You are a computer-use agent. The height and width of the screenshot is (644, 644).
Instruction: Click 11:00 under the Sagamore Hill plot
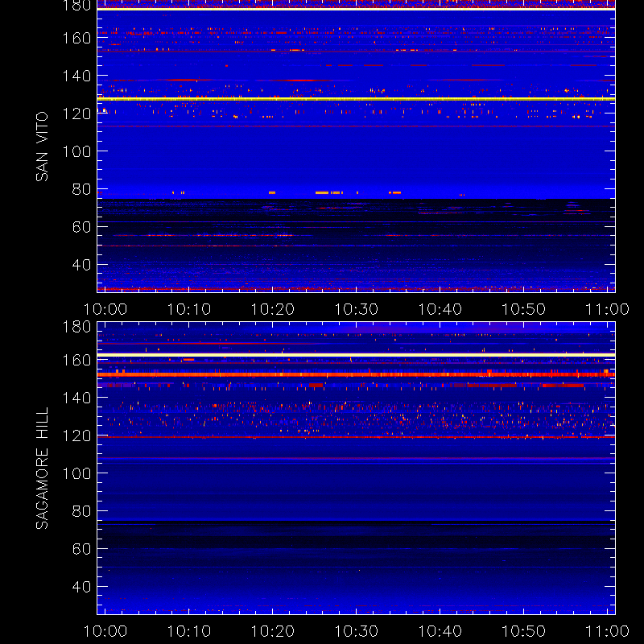click(608, 631)
